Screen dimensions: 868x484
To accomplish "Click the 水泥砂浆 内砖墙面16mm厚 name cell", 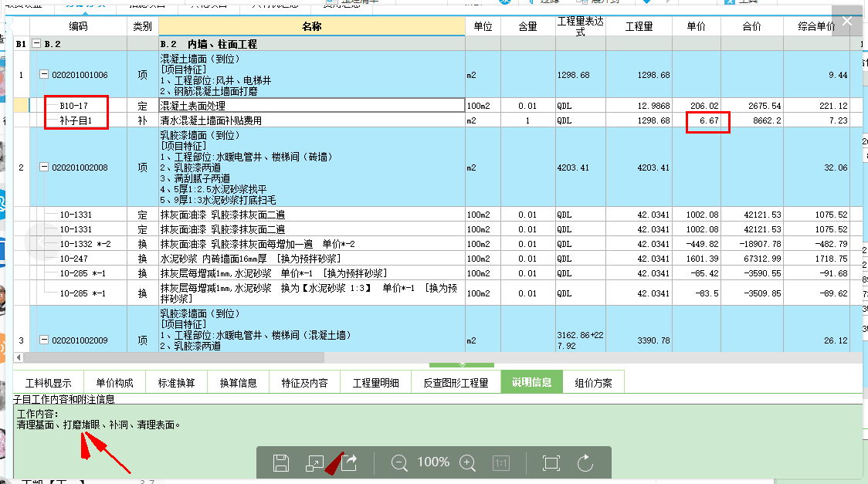I will (312, 259).
